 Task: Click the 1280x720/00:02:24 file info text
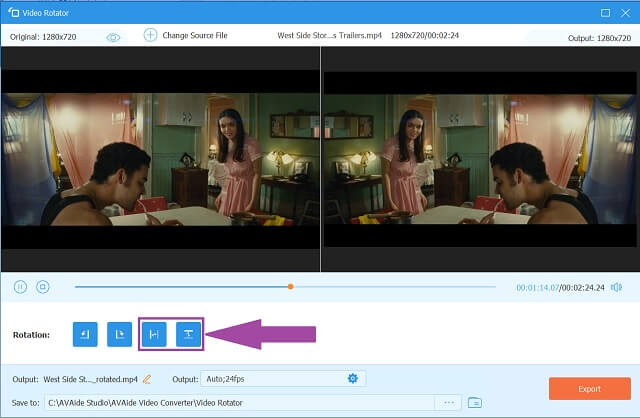pyautogui.click(x=424, y=36)
